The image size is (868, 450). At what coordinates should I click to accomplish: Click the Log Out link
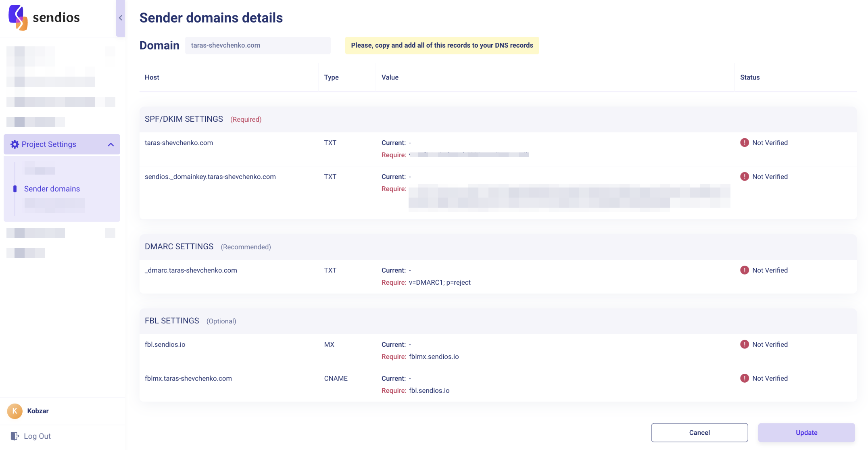pos(37,436)
